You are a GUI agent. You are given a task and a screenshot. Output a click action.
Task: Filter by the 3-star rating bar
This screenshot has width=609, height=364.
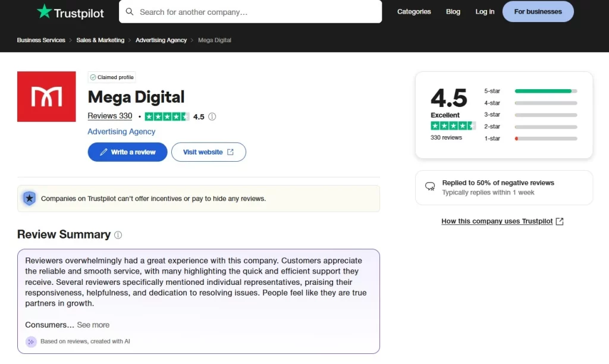(x=546, y=115)
